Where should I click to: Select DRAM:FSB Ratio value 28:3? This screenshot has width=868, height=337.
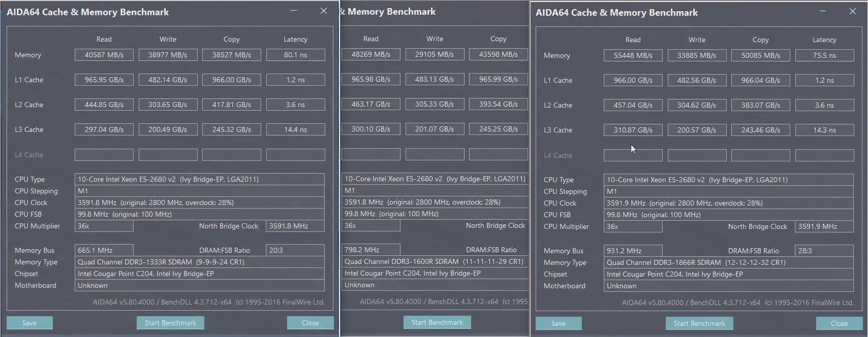(824, 251)
